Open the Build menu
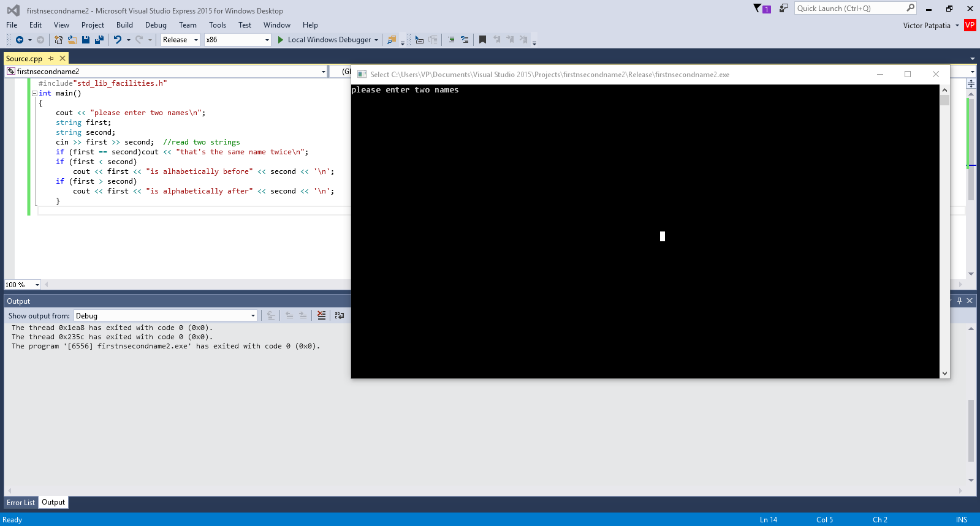Viewport: 980px width, 526px height. pos(124,25)
